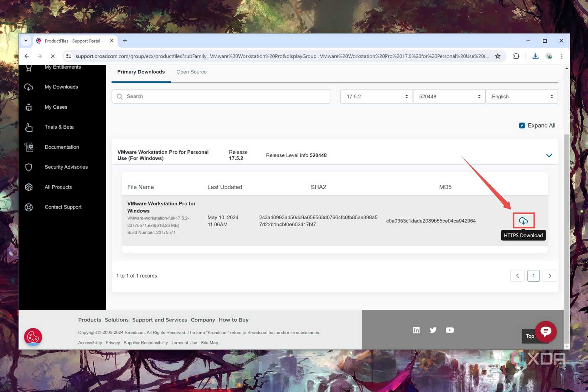Click Support and Services footer link
This screenshot has width=588, height=392.
coord(160,320)
